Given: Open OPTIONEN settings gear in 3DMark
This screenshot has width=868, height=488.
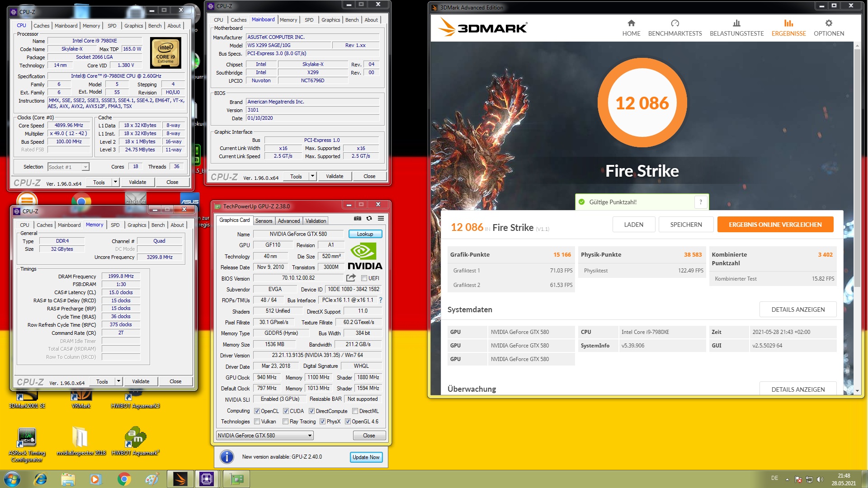Looking at the screenshot, I should (829, 28).
